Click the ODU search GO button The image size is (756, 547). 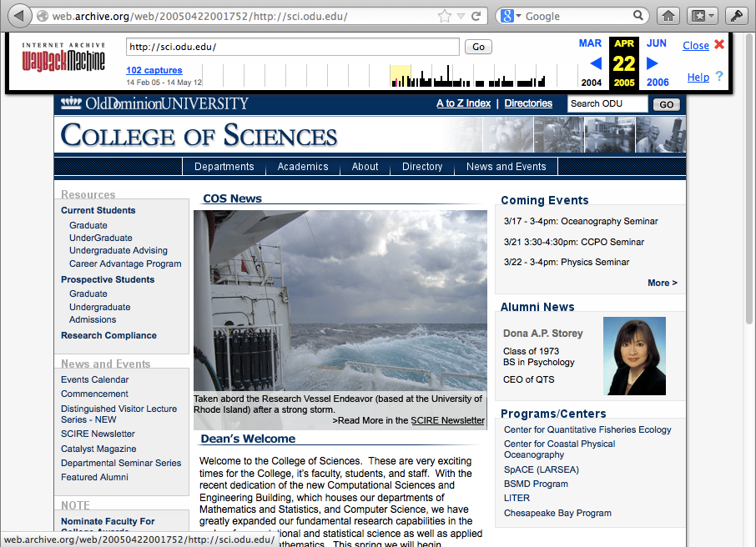667,104
